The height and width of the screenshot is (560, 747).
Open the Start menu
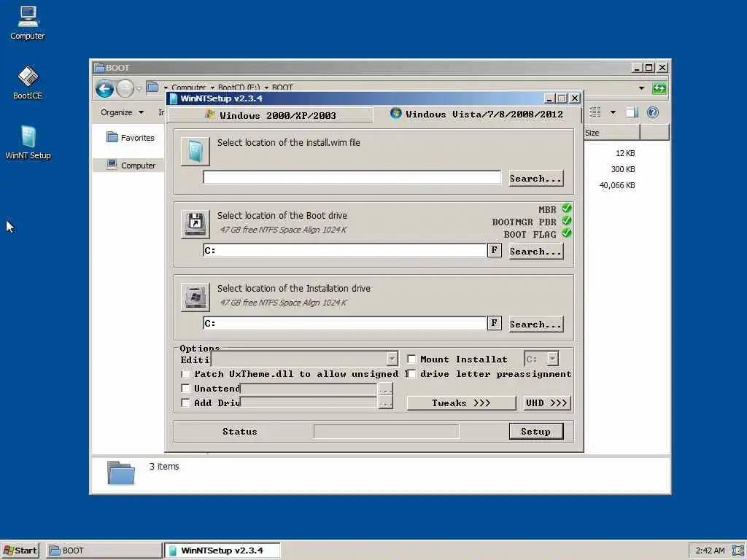coord(20,551)
